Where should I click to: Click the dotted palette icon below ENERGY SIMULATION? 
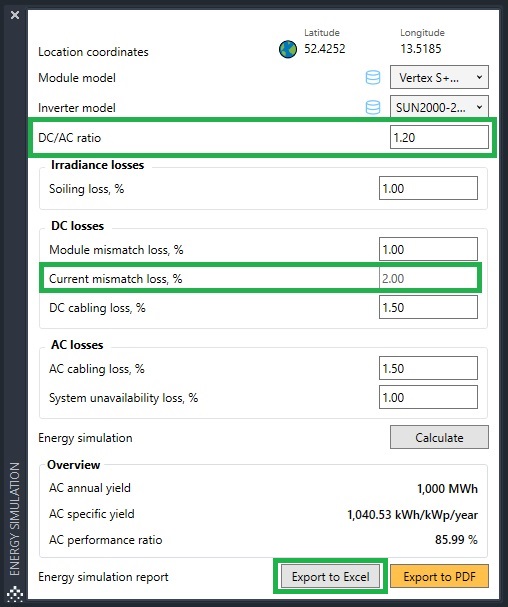[x=15, y=594]
